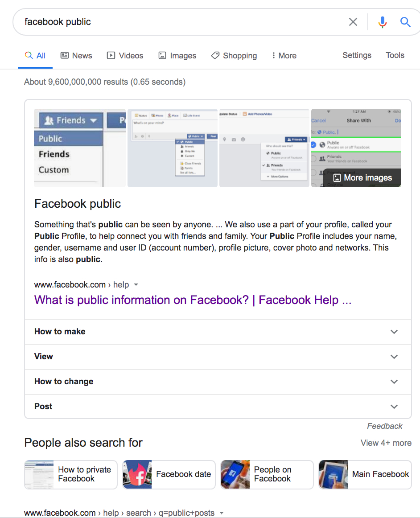Switch to the Images tab

tap(177, 55)
